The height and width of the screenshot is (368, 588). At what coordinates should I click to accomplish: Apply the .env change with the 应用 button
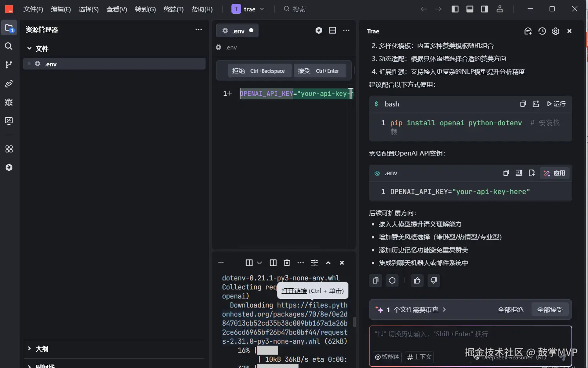point(554,173)
